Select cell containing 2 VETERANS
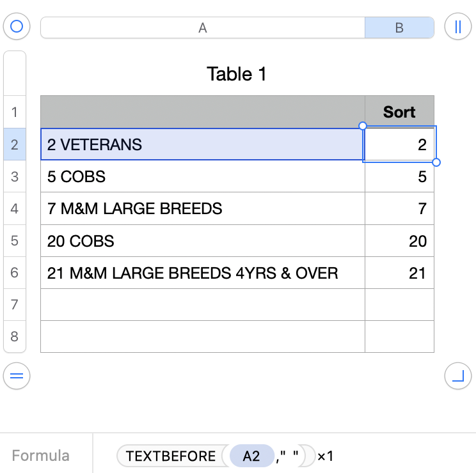Viewport: 476px width, 473px height. point(202,144)
